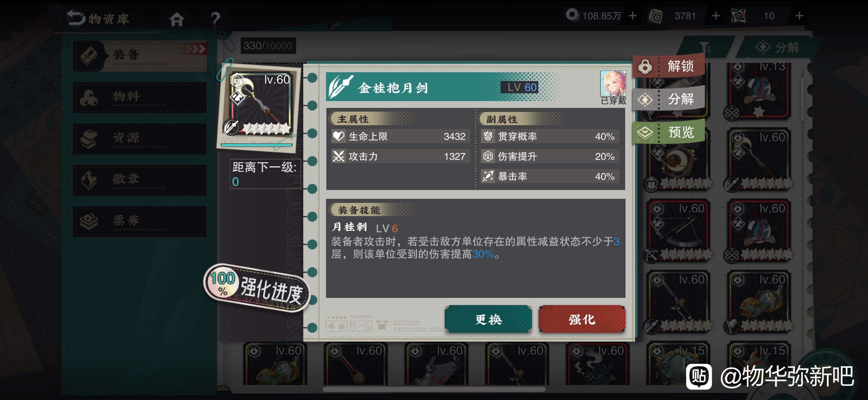Open the 资源 resources tab
The height and width of the screenshot is (400, 868).
pyautogui.click(x=140, y=139)
